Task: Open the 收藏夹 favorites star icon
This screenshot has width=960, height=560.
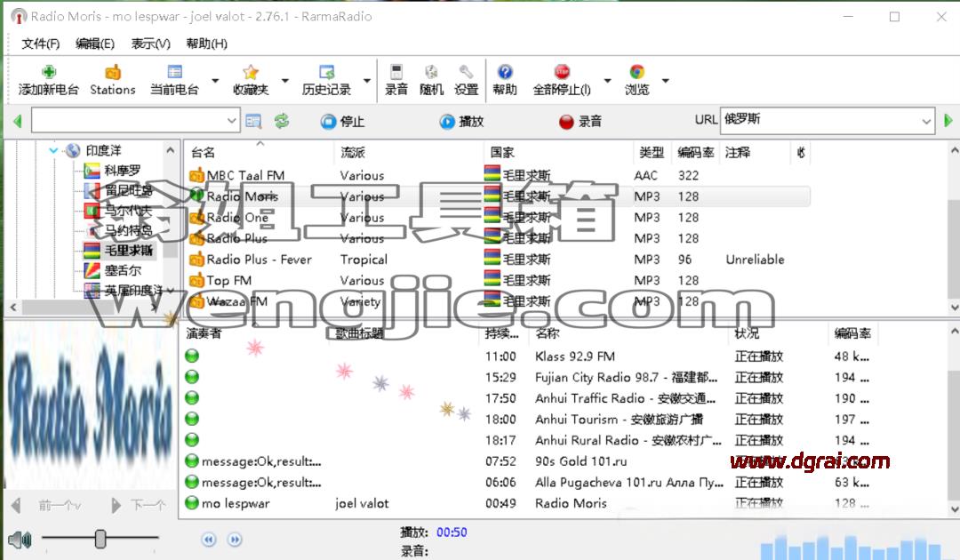Action: (251, 72)
